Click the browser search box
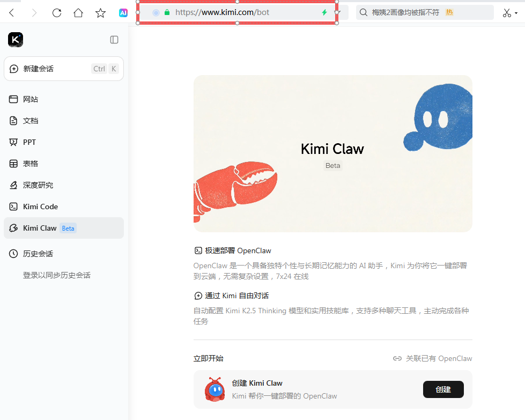 425,12
